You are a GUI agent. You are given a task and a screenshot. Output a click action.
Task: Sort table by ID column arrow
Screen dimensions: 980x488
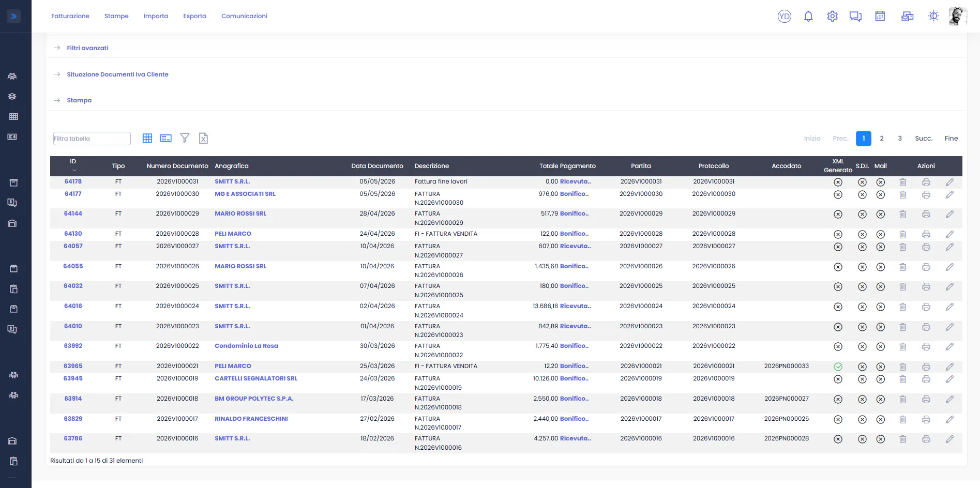click(x=74, y=170)
